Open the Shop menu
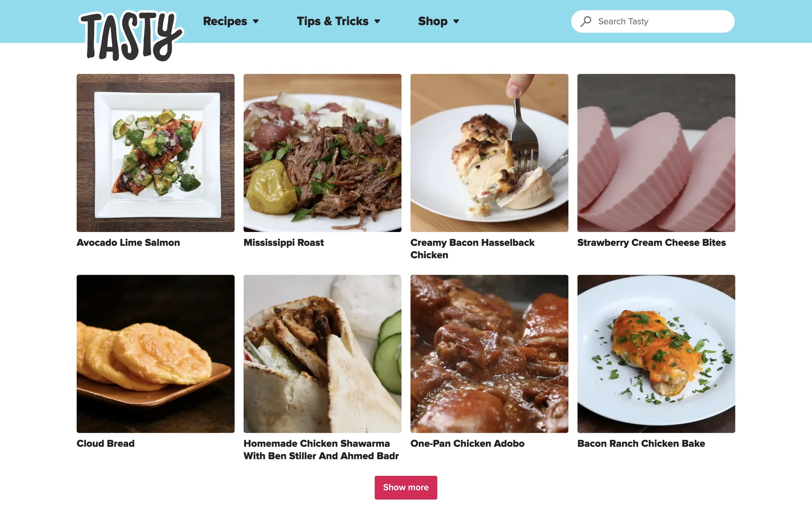The height and width of the screenshot is (508, 812). click(433, 21)
